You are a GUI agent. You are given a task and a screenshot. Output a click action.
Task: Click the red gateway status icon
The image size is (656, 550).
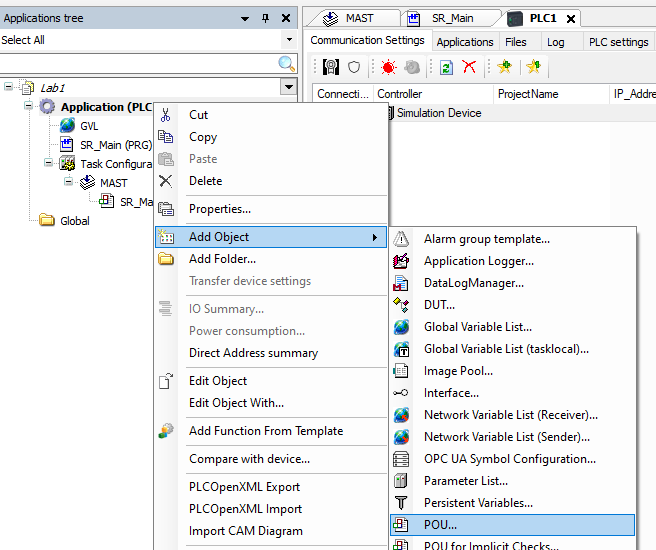click(388, 68)
